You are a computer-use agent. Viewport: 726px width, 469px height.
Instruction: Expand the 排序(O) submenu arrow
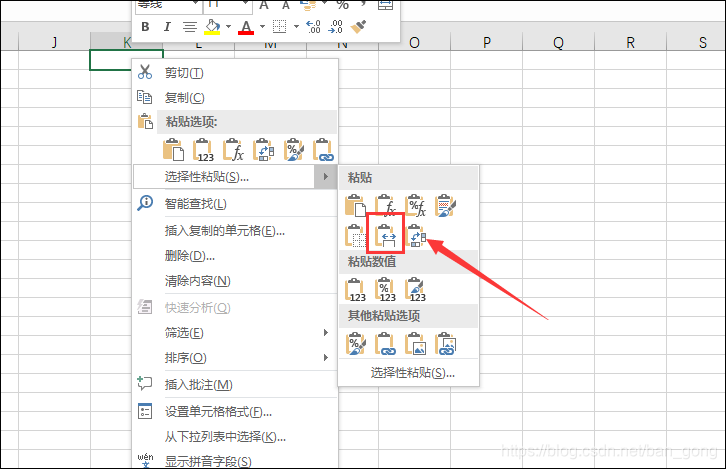coord(326,357)
